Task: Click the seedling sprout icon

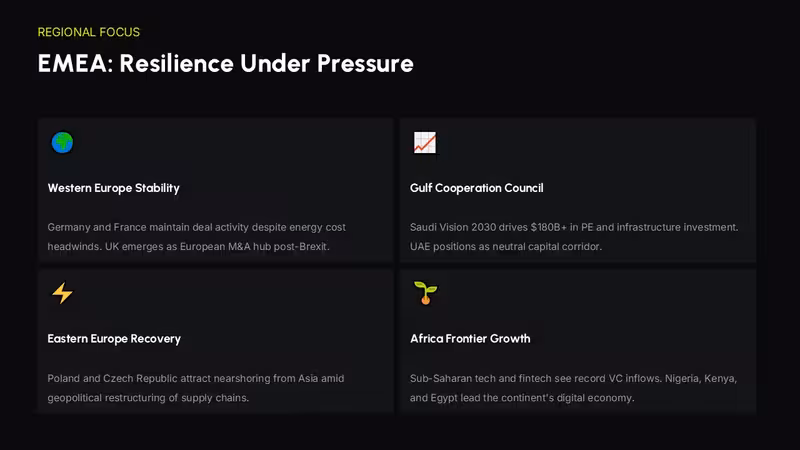Action: [x=426, y=293]
